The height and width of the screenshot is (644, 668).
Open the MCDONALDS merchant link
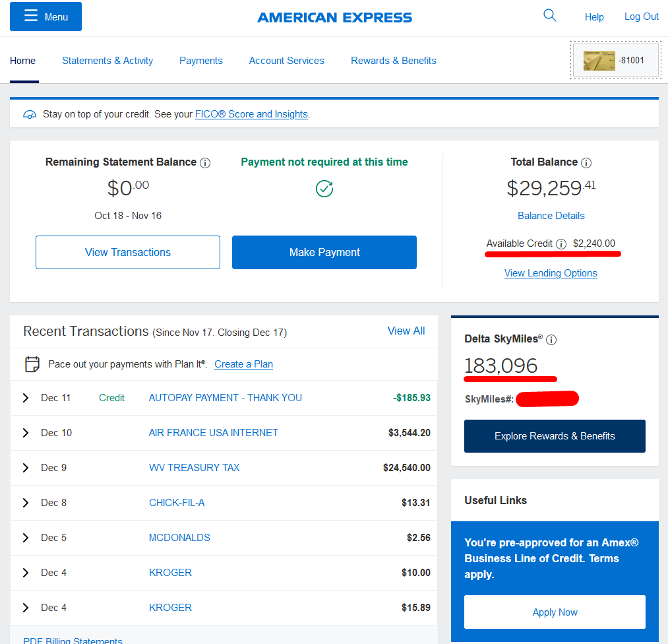179,538
